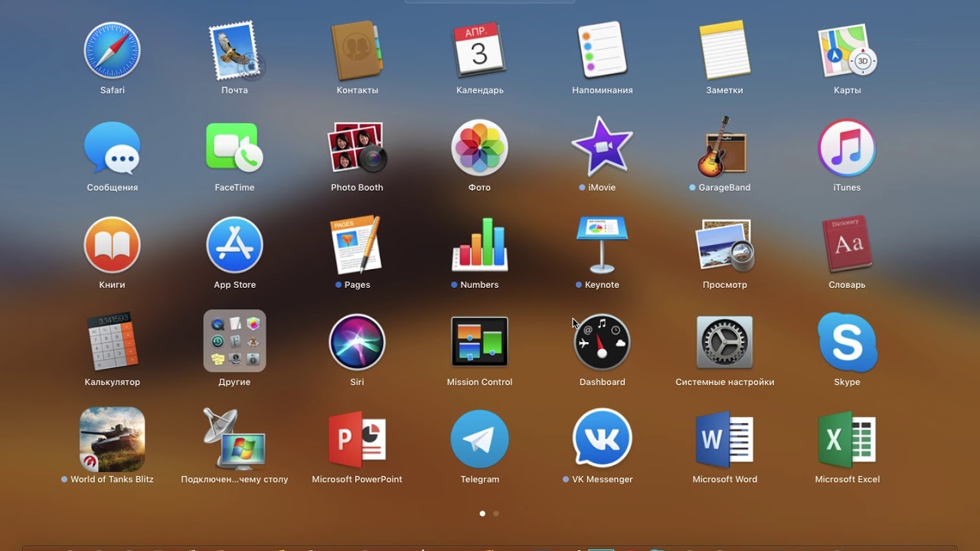Open Photo Booth
This screenshot has width=980, height=551.
coord(358,148)
